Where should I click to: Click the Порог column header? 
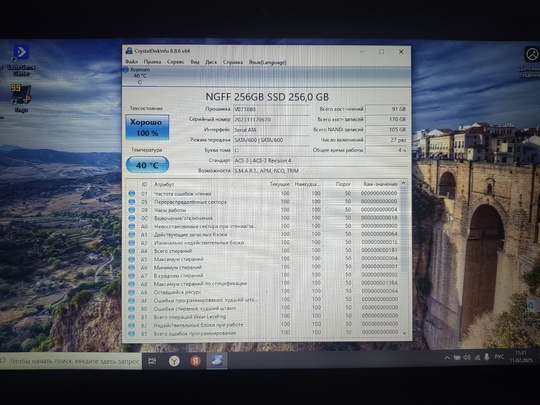tap(343, 184)
